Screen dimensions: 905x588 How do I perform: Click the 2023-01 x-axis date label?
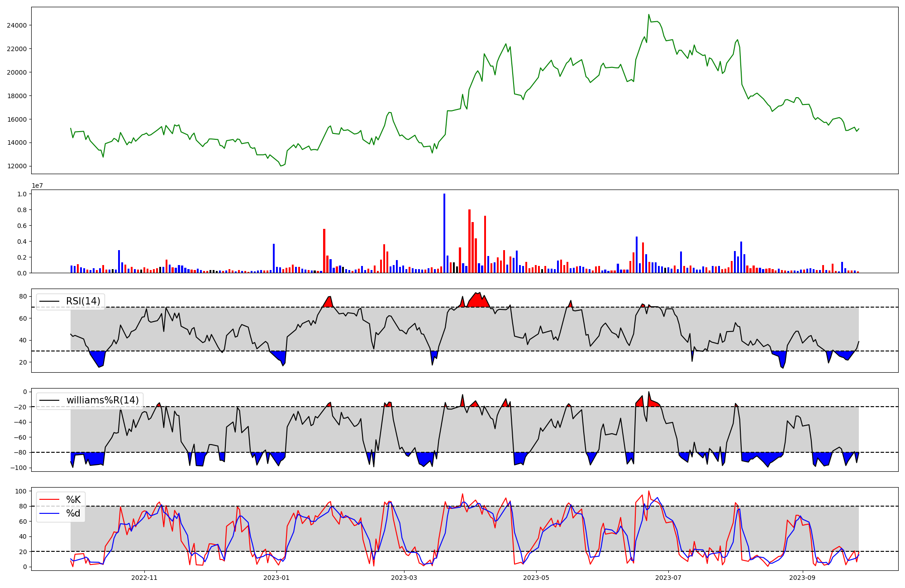tap(276, 578)
